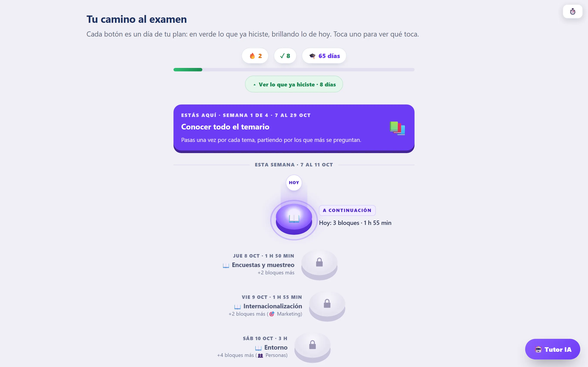Click 'Hoy: 3 bloques · 1 h 55 min'
The image size is (588, 367).
[355, 223]
